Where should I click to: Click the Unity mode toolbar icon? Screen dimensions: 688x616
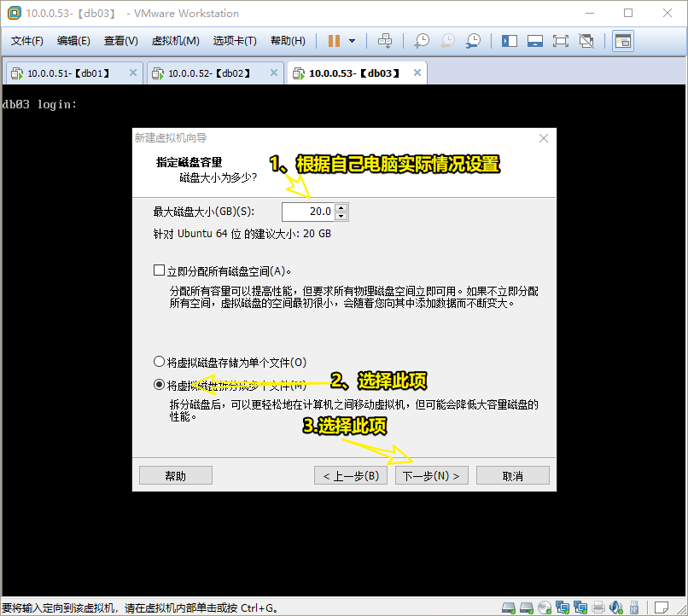tap(586, 41)
